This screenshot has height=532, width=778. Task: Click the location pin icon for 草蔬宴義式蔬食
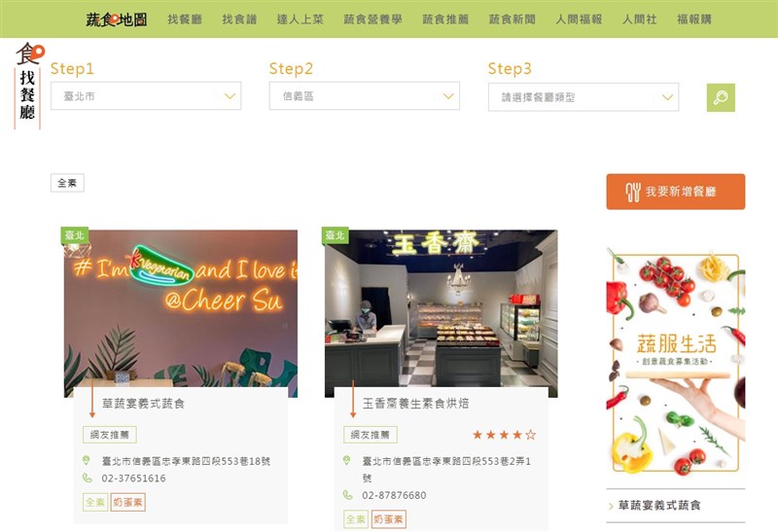coord(87,461)
